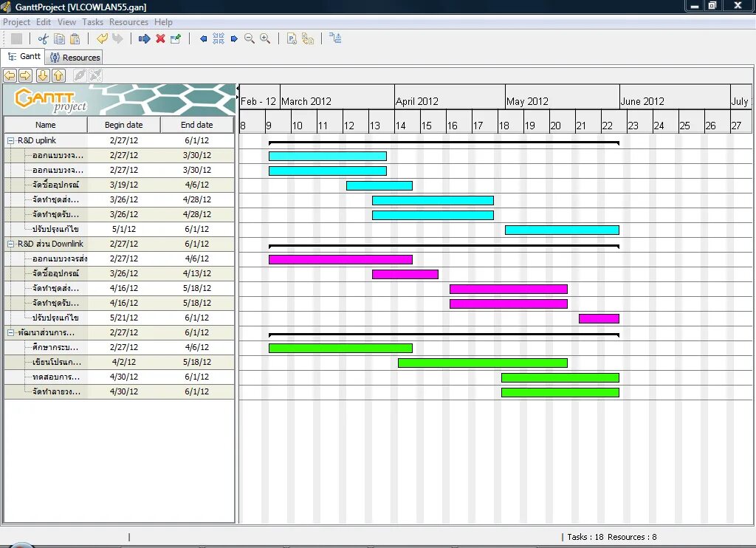Select the Gantt tab
Screen dimensions: 756x548
pyautogui.click(x=24, y=56)
